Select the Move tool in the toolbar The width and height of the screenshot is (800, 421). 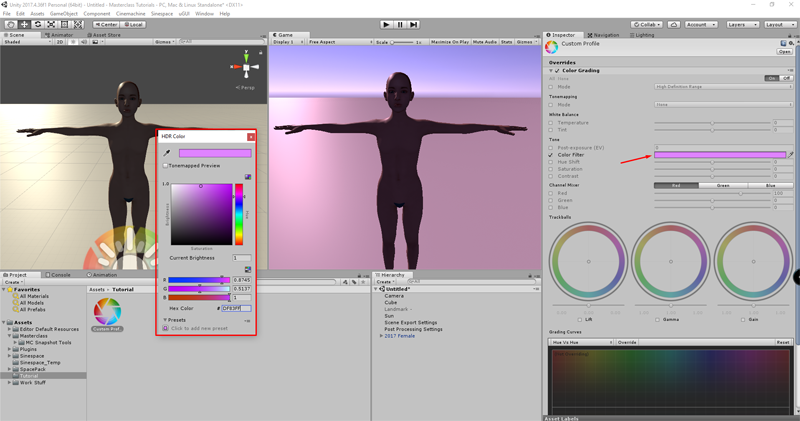pyautogui.click(x=24, y=24)
